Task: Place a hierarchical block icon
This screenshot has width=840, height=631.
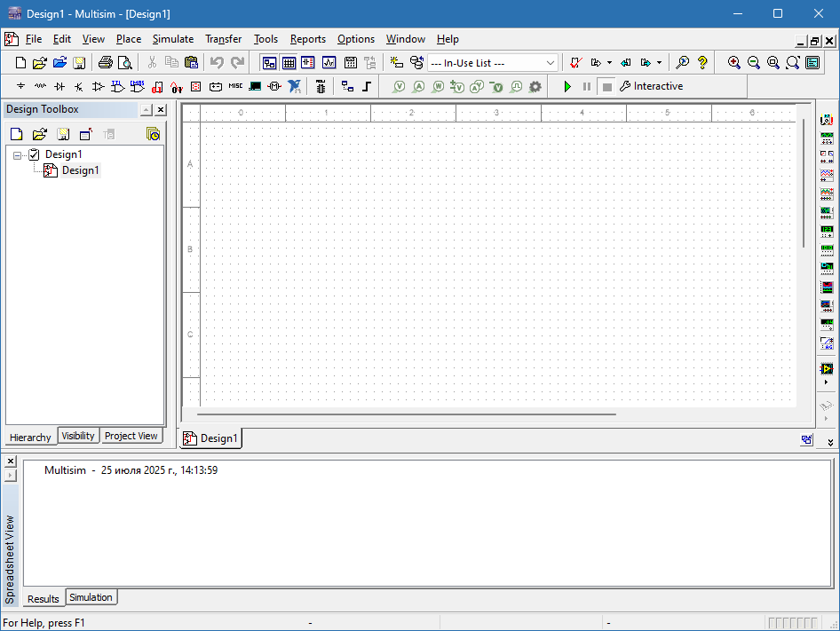Action: click(347, 86)
